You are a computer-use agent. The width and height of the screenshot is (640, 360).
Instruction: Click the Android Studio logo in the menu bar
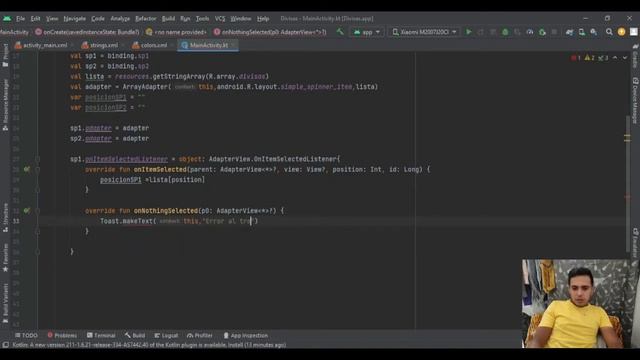(x=7, y=18)
